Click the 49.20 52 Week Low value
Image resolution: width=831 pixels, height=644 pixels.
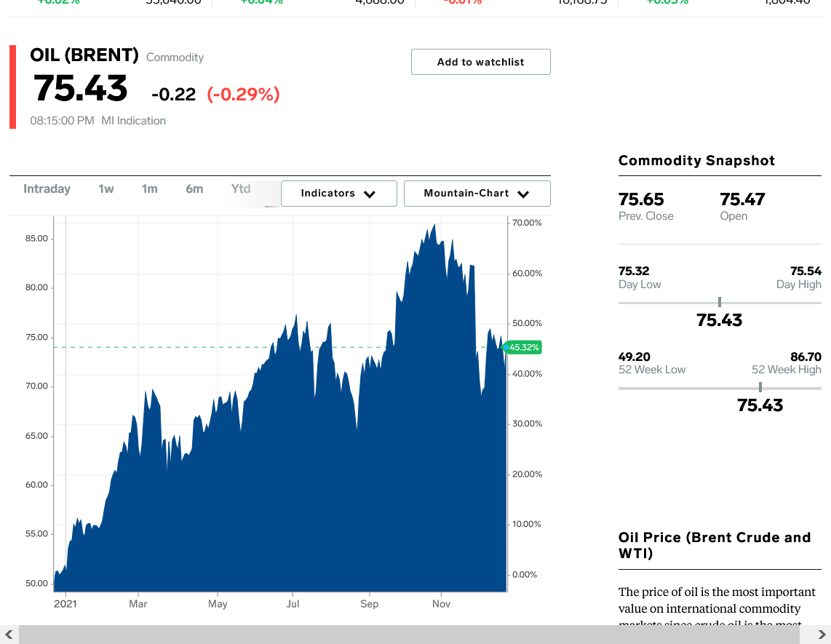coord(634,357)
